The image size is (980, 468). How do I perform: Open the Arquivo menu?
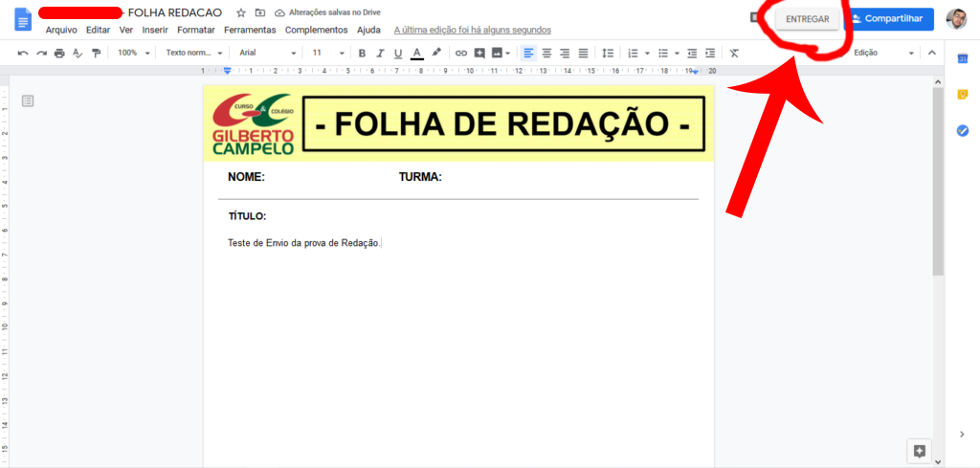(x=61, y=30)
